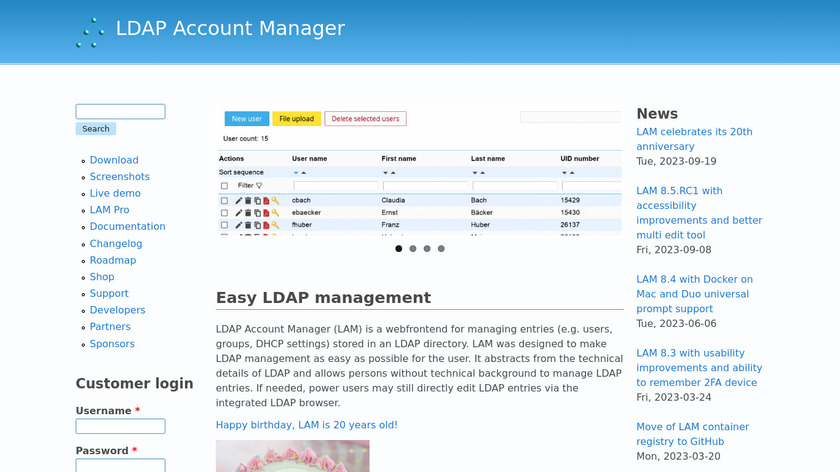Click the edit pencil icon for fhuber
The width and height of the screenshot is (840, 472).
(239, 225)
